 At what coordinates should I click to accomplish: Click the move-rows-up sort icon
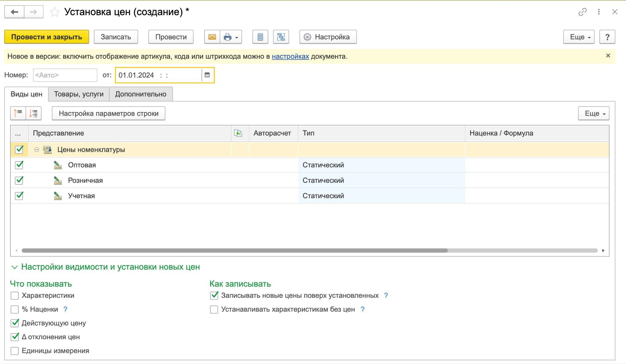click(18, 113)
